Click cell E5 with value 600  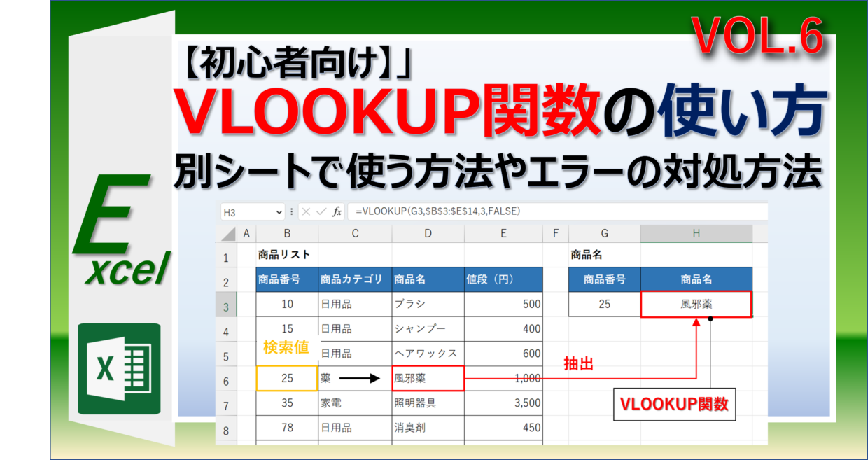tap(503, 354)
